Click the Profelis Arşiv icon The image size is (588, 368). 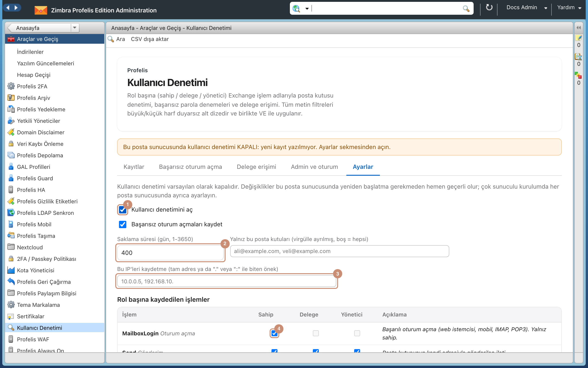(11, 98)
